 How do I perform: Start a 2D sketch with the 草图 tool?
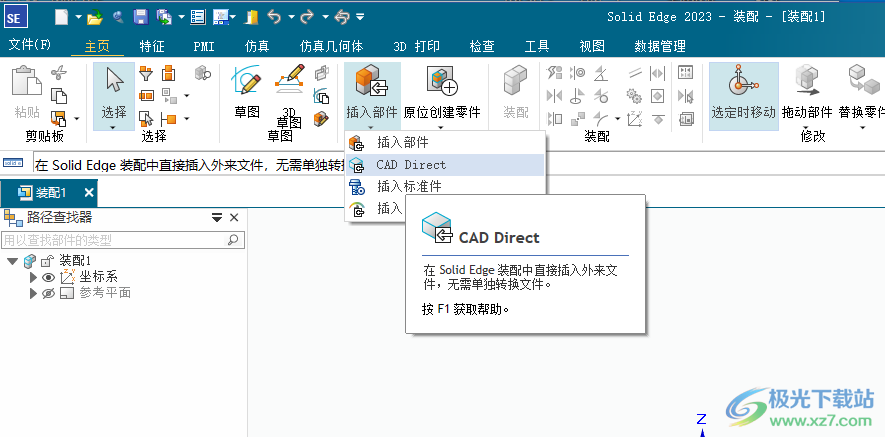click(x=247, y=92)
